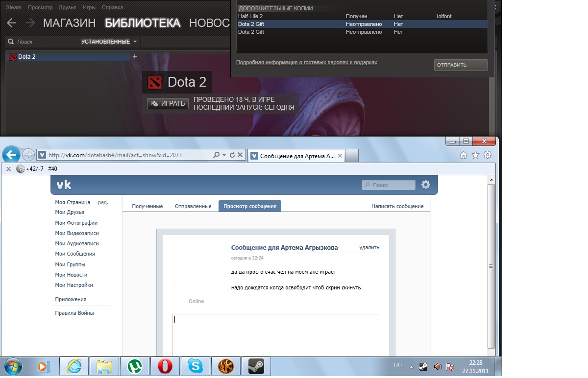Open link about guest passes and gifts
The image size is (588, 378).
[x=307, y=63]
